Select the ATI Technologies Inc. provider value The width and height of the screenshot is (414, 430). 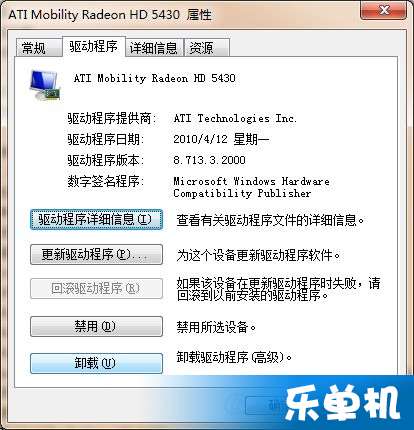tap(235, 118)
